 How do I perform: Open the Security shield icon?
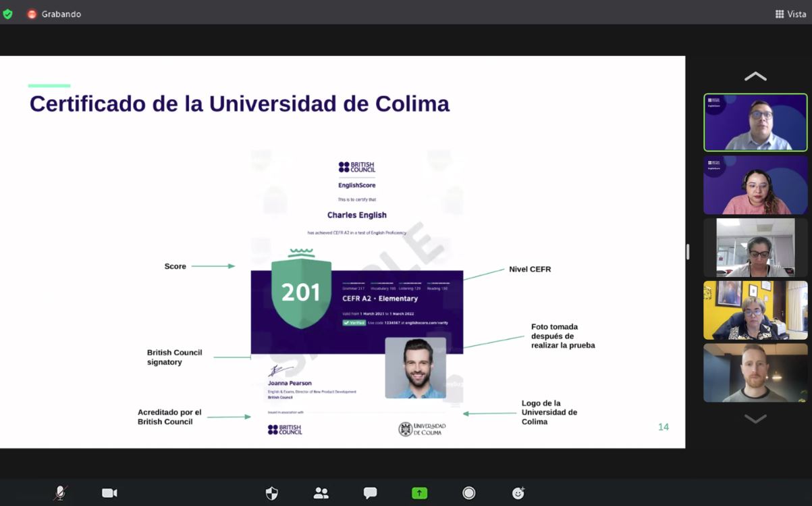271,493
